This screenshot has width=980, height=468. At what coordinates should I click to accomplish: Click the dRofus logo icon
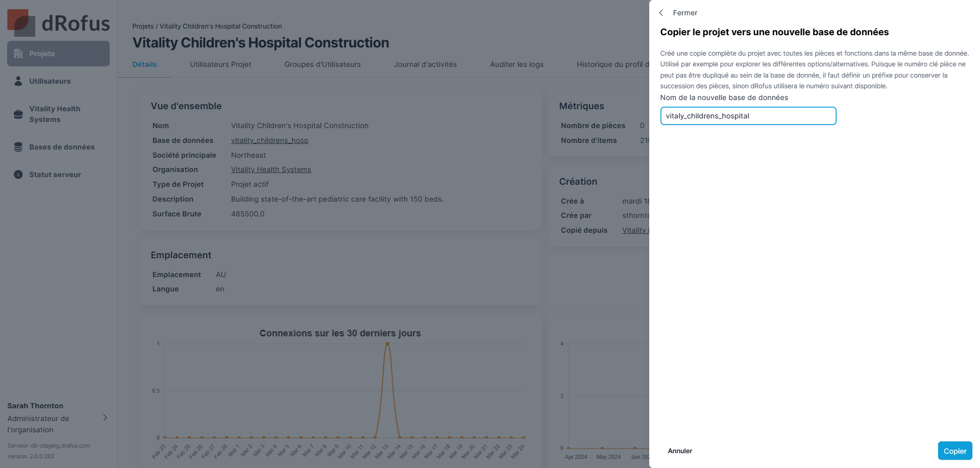point(21,23)
